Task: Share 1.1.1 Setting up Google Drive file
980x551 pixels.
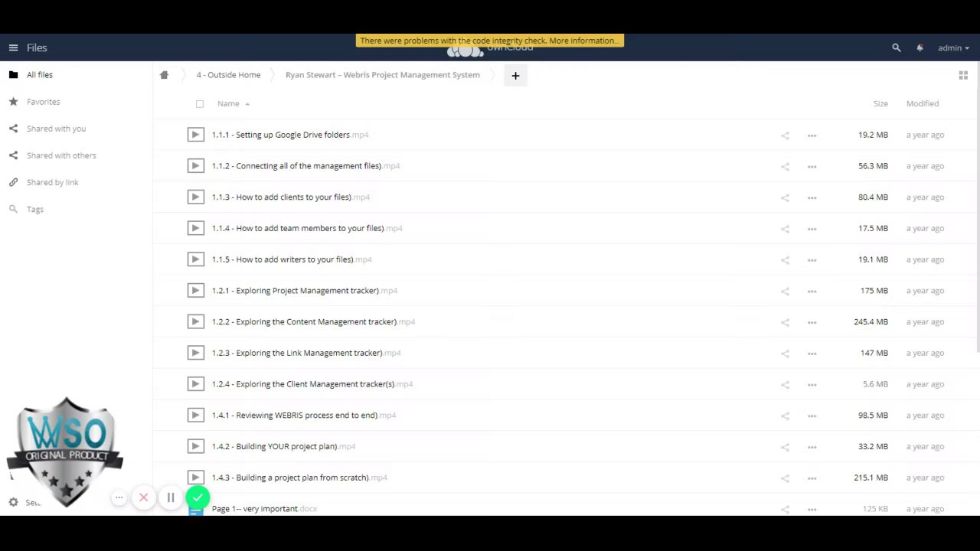Action: pos(785,135)
